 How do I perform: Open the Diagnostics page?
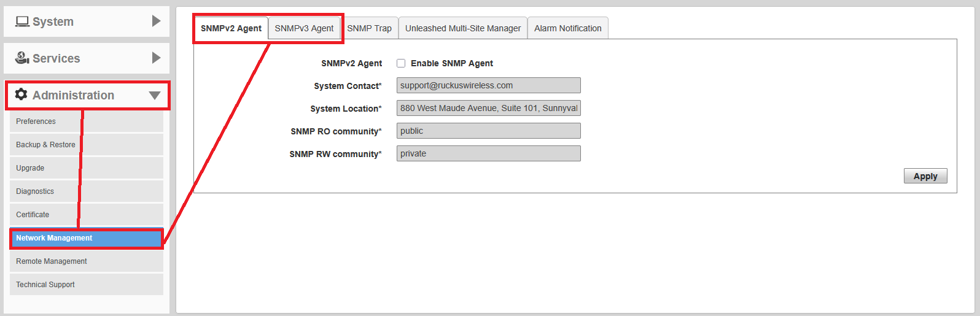[35, 191]
